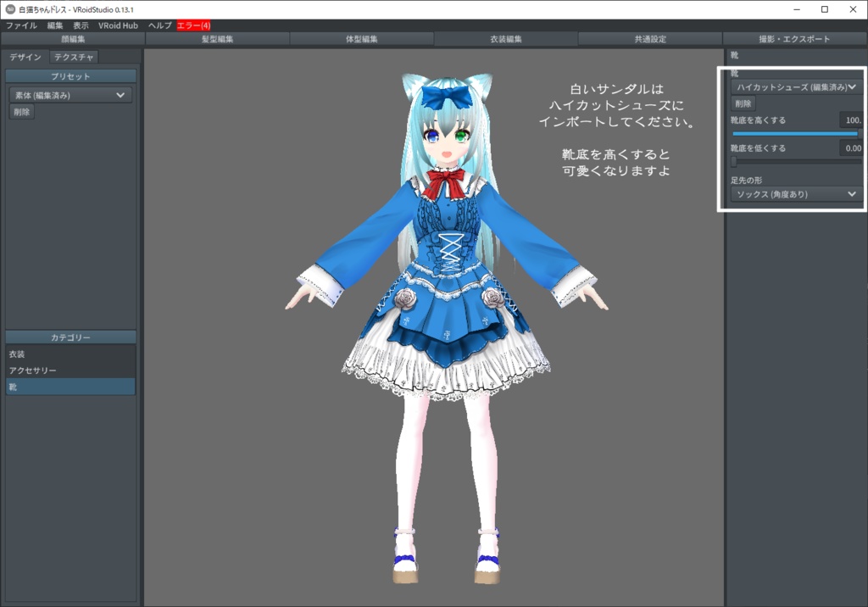This screenshot has height=607, width=868.
Task: Open the VRoid Hub menu
Action: coord(118,25)
